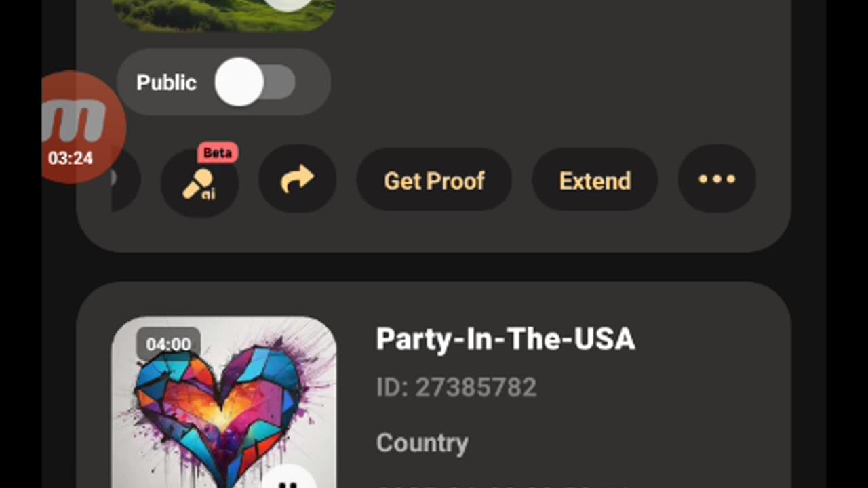This screenshot has height=488, width=868.
Task: Click the Get Proof button
Action: (434, 180)
